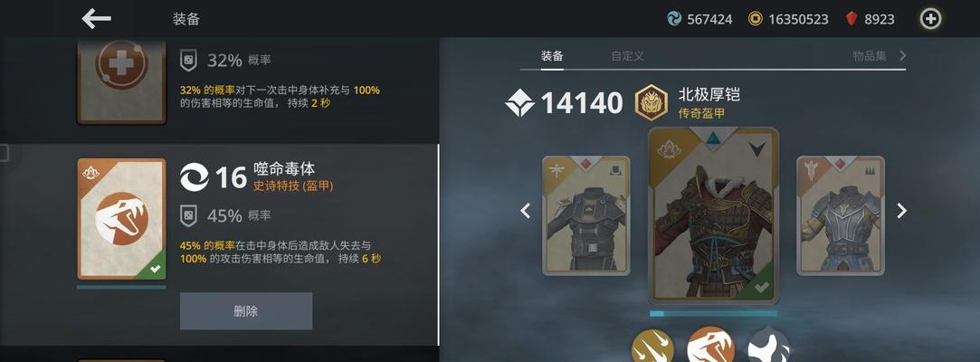Switch to the 装备 tab
Screen dimensions: 980x362
pos(552,55)
